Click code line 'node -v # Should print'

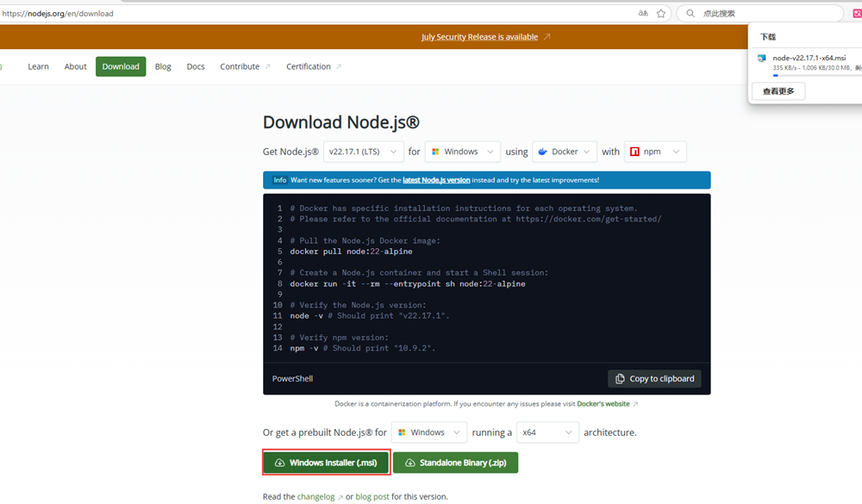(x=370, y=316)
